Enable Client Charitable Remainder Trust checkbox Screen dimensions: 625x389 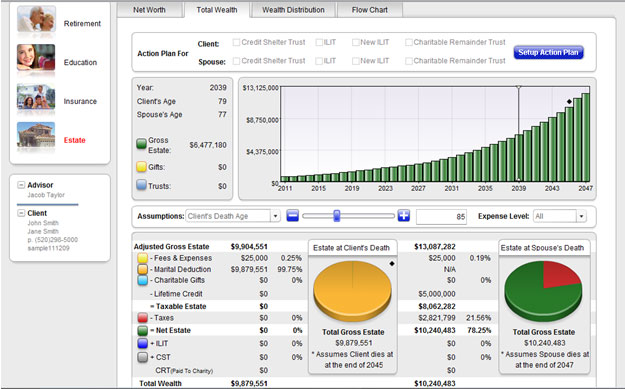point(409,42)
